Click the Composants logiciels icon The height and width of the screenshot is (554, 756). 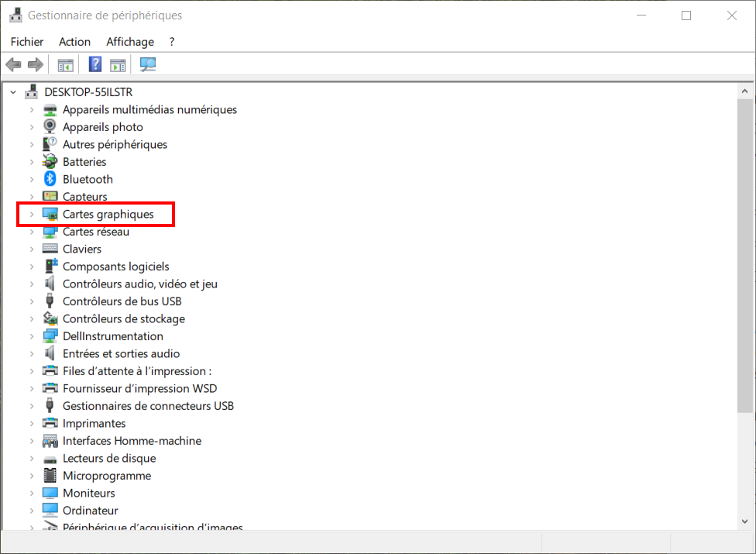pyautogui.click(x=50, y=266)
